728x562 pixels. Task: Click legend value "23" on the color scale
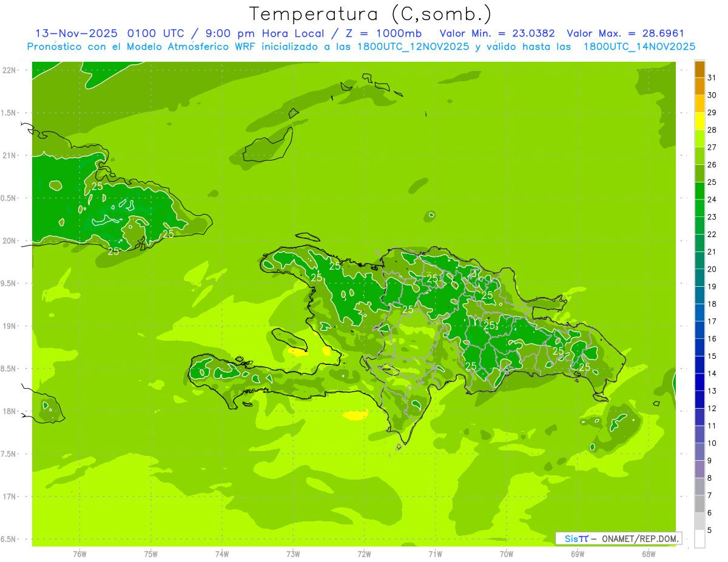point(712,217)
